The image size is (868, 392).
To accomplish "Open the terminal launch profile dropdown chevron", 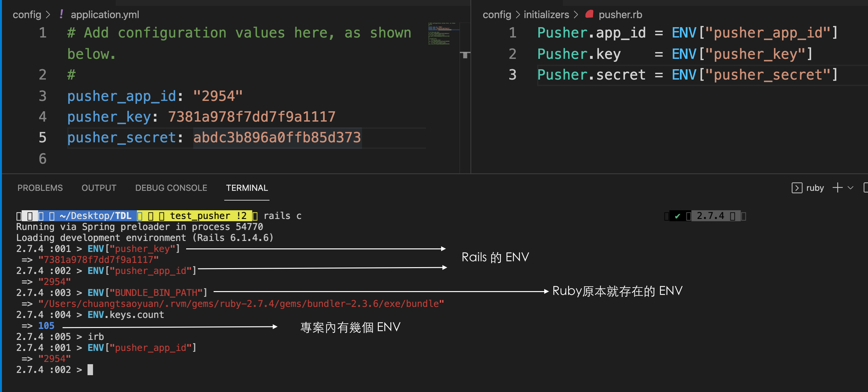I will pyautogui.click(x=851, y=188).
